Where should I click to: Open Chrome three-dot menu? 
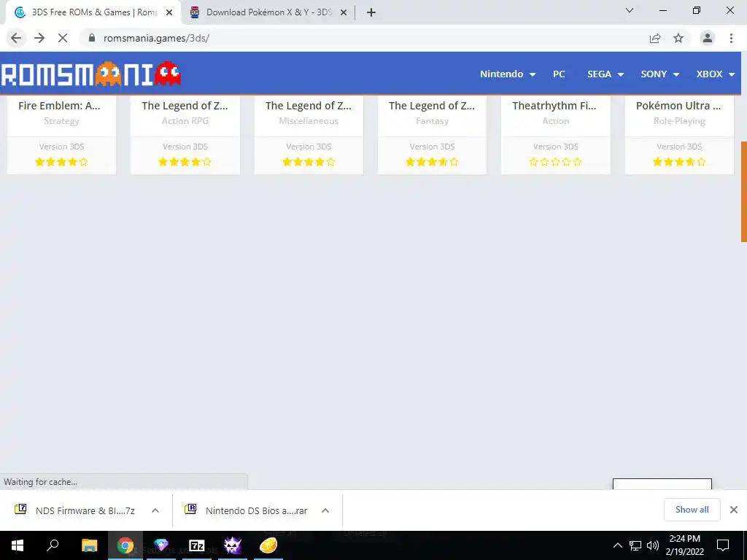pos(731,38)
